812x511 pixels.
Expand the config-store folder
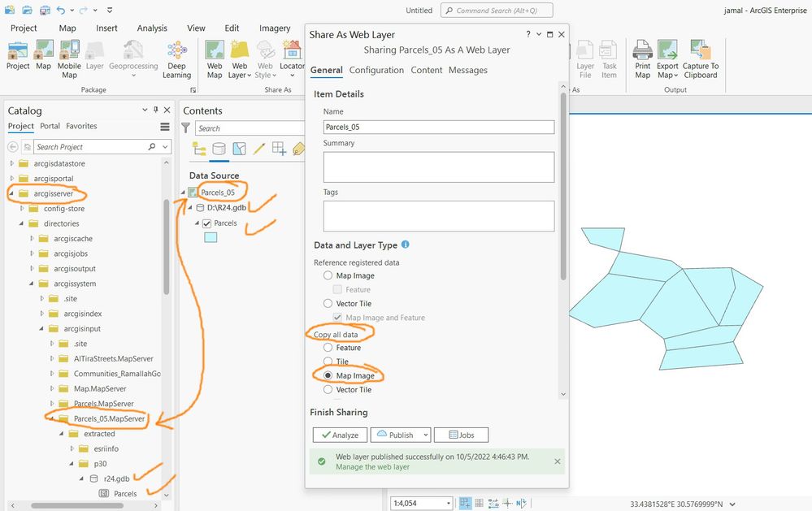coord(22,209)
